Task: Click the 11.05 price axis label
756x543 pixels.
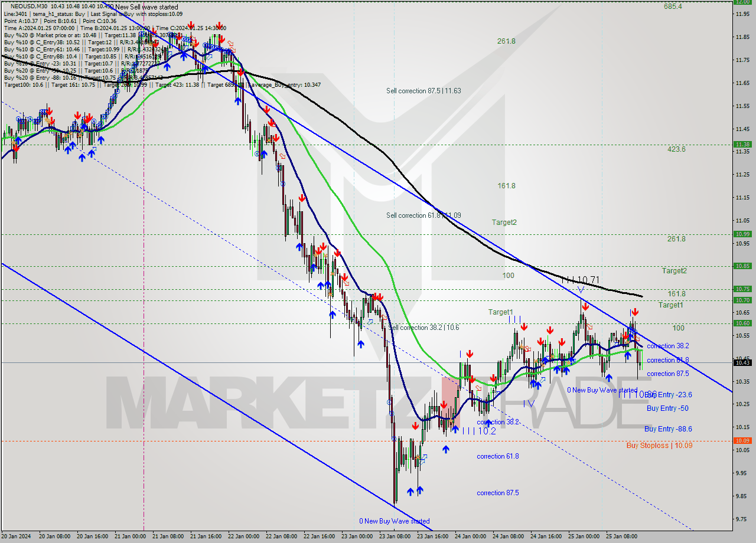Action: click(x=742, y=220)
